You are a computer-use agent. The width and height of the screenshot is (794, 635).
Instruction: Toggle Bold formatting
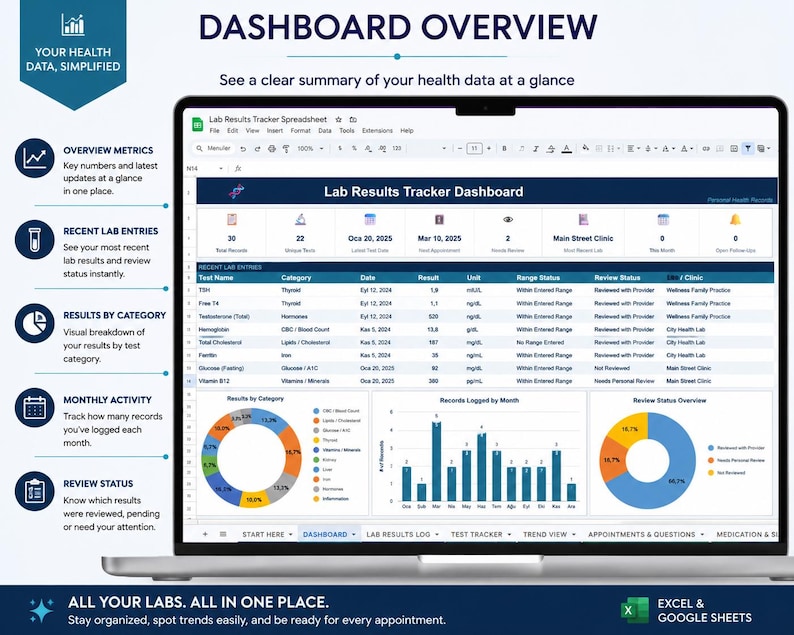coord(504,148)
